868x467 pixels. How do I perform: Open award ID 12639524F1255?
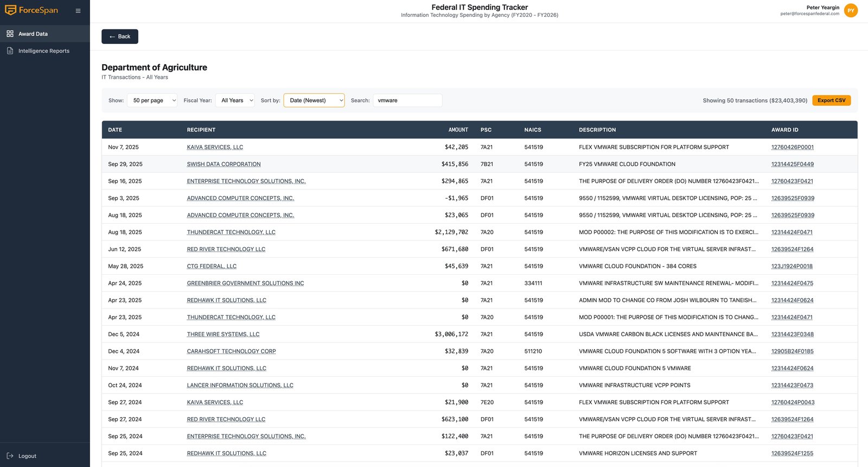click(x=792, y=453)
